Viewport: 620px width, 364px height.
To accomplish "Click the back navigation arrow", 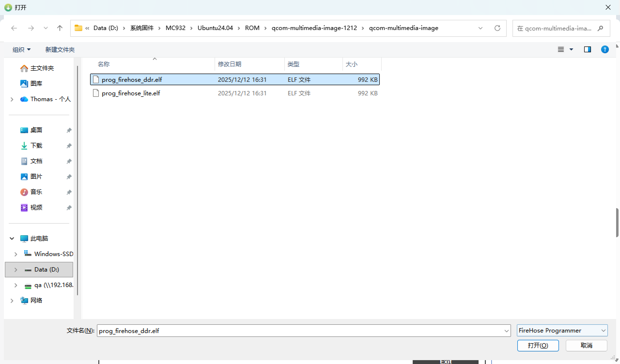I will [x=14, y=28].
